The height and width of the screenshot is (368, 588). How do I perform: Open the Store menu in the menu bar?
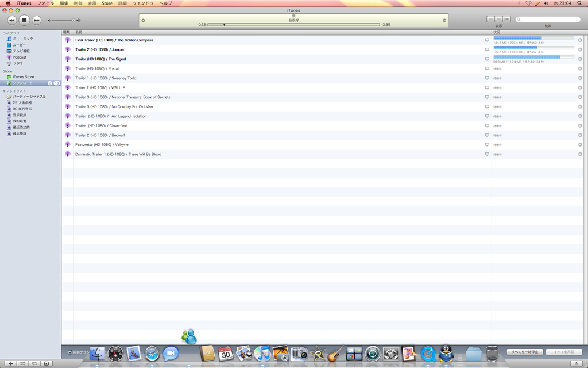(x=107, y=3)
